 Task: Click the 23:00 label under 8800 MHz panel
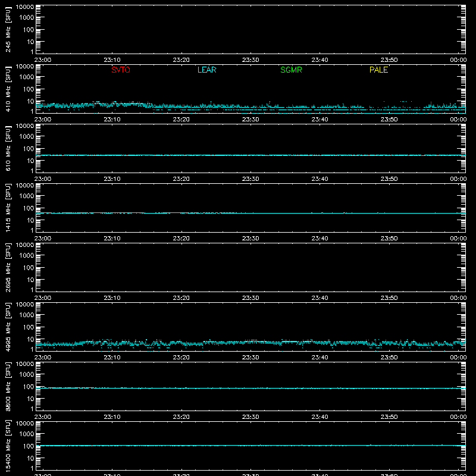pyautogui.click(x=43, y=417)
